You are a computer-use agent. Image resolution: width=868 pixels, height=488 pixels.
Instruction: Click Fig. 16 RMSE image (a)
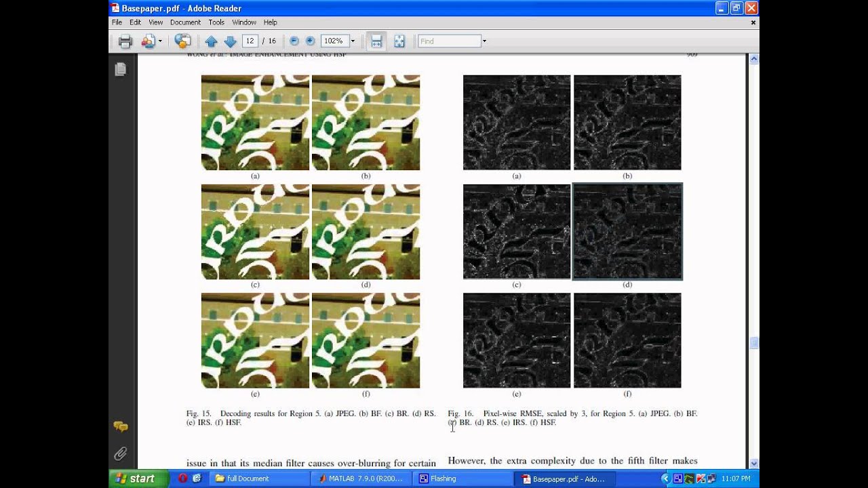coord(517,123)
